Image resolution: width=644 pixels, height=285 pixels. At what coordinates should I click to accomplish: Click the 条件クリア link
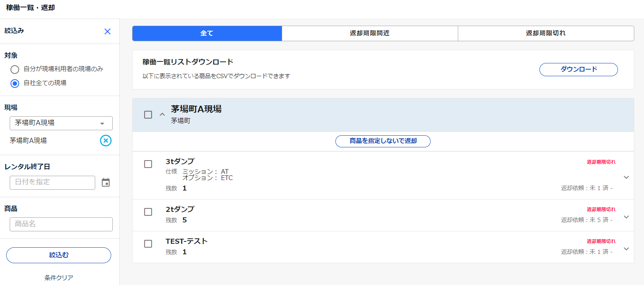click(59, 278)
